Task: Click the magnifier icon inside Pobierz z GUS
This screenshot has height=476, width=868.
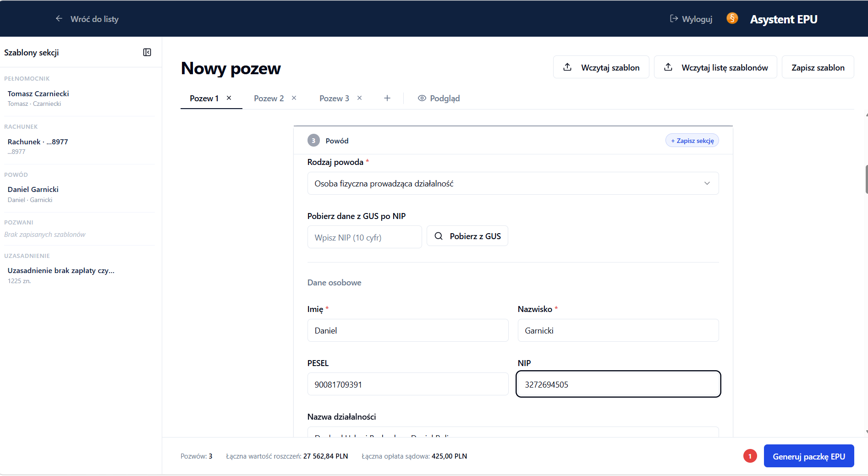Action: [x=438, y=235]
